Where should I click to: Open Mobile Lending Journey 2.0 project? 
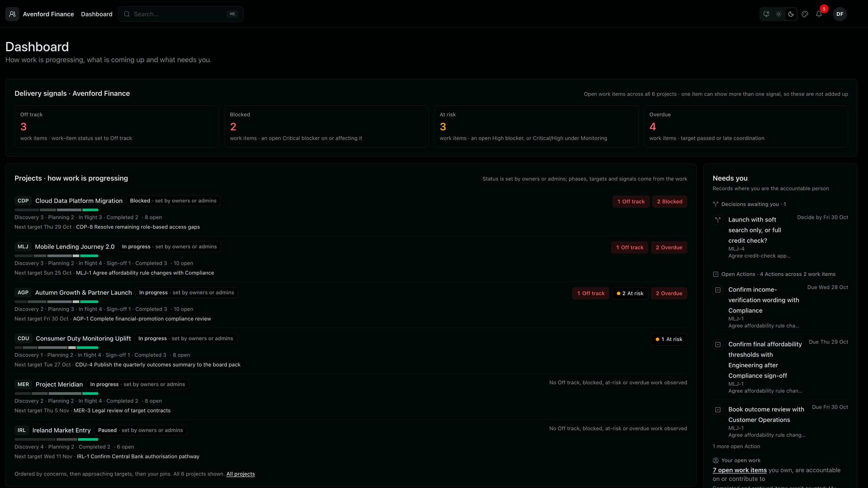pos(75,247)
